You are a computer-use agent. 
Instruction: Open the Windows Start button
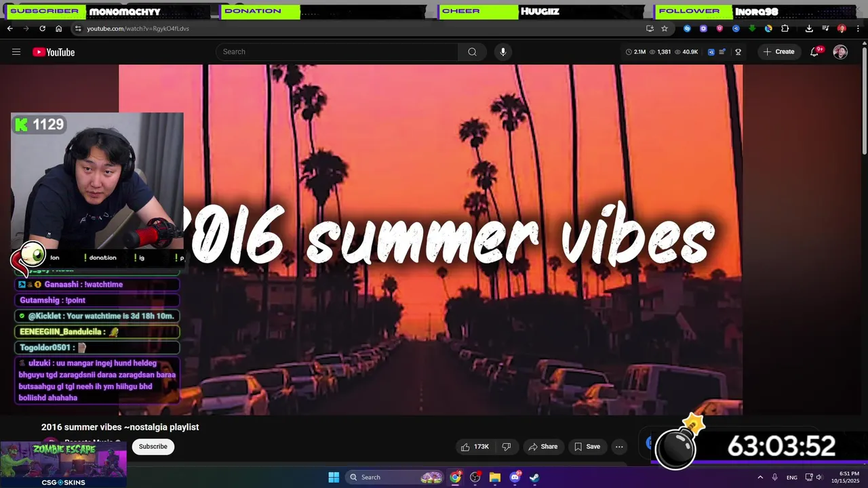334,477
